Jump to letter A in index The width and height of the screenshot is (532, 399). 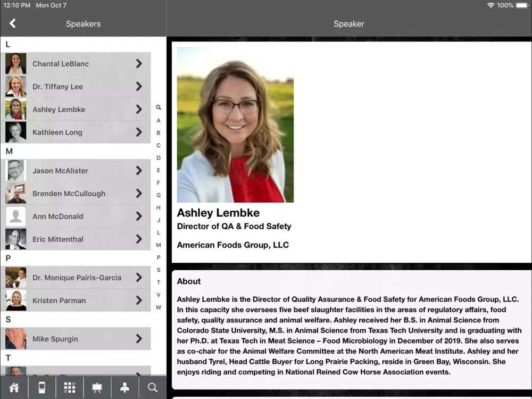coord(159,120)
